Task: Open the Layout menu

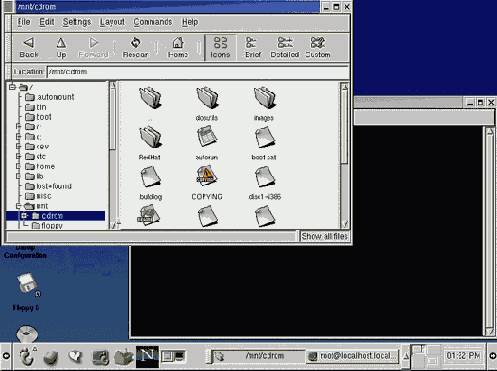Action: [112, 22]
